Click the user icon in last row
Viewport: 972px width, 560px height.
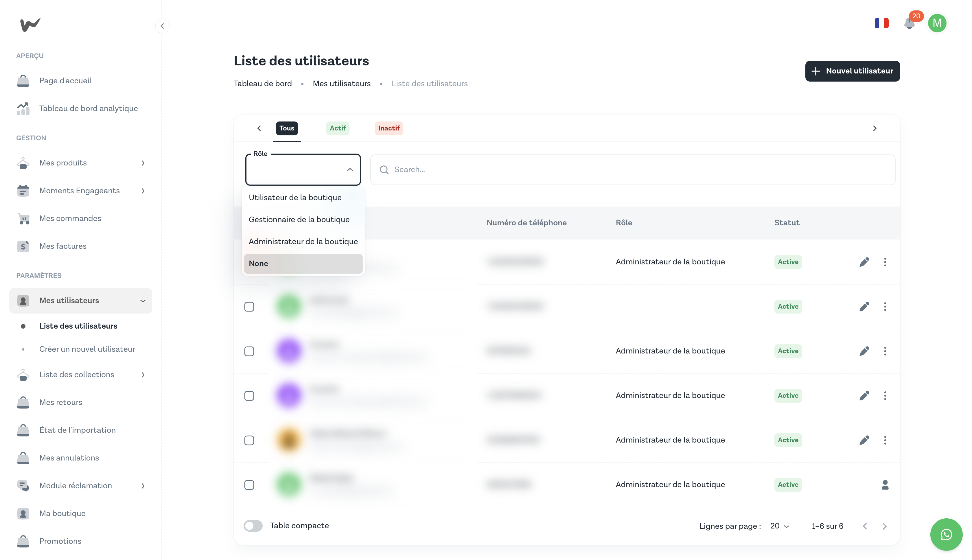pyautogui.click(x=885, y=485)
